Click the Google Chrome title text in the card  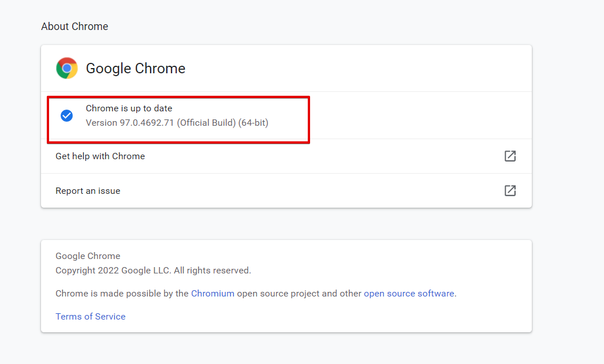click(x=136, y=69)
